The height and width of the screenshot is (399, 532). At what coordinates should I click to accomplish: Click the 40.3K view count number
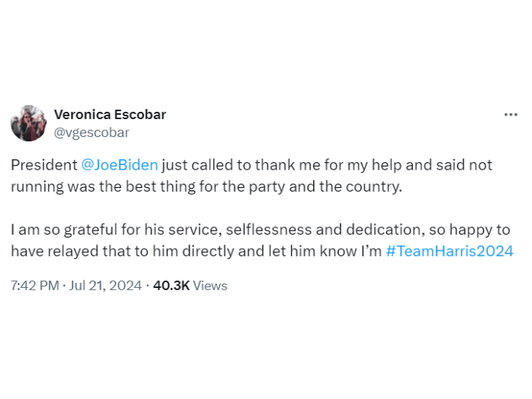170,286
